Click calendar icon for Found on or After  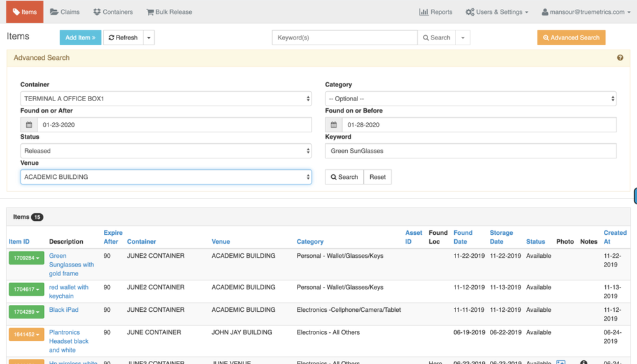coord(29,125)
